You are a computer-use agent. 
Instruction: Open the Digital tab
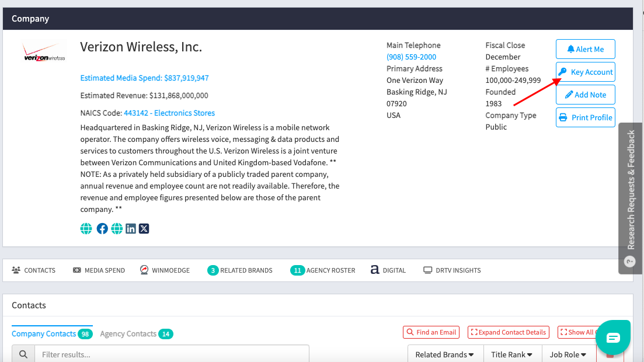point(388,270)
